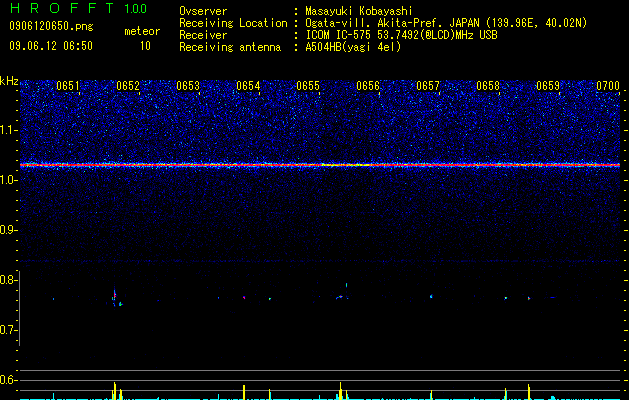Click the 1.1 kHz axis label
Image resolution: width=629 pixels, height=400 pixels.
(9, 130)
